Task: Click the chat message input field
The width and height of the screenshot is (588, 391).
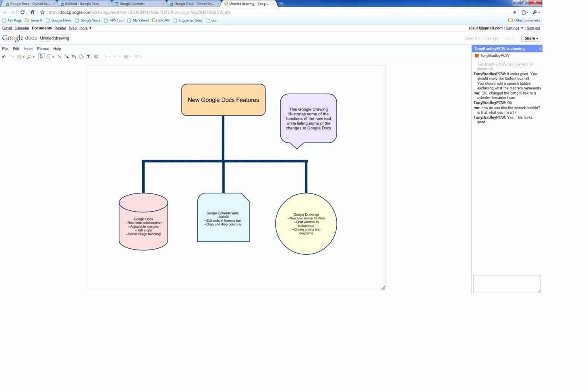Action: click(x=507, y=283)
